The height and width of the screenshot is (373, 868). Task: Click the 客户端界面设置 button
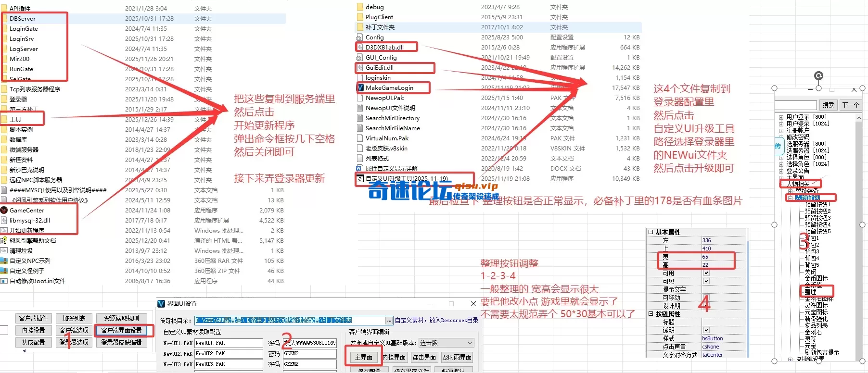pyautogui.click(x=121, y=330)
